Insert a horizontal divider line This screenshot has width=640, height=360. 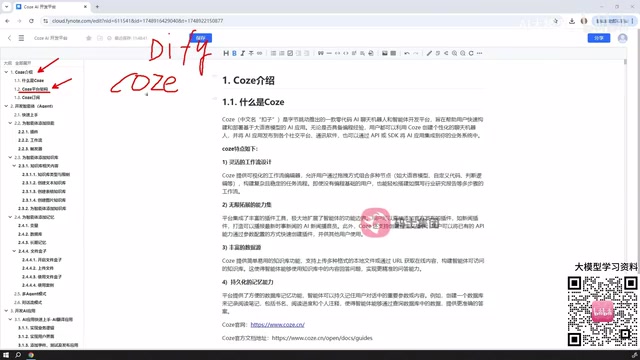[329, 53]
